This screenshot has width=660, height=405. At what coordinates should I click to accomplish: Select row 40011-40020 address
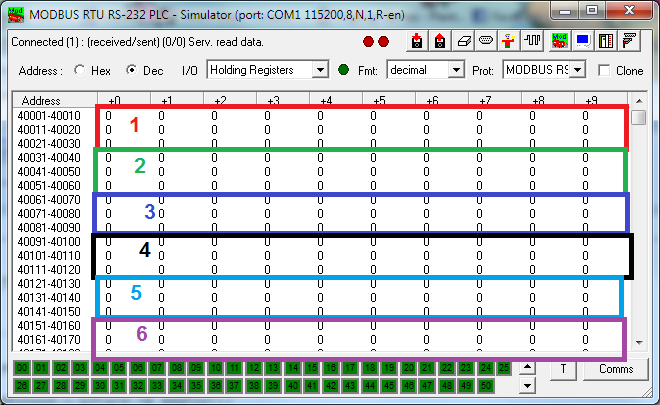49,130
